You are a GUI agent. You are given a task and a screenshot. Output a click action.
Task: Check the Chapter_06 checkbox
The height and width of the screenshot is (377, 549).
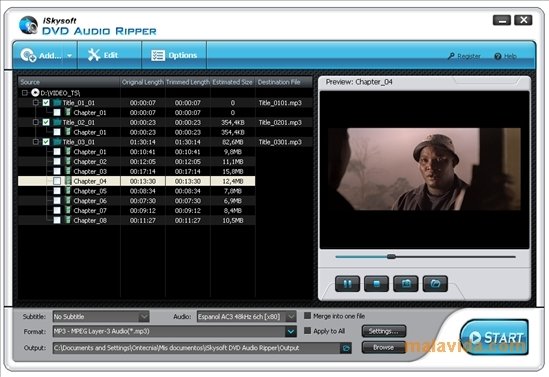tap(57, 201)
